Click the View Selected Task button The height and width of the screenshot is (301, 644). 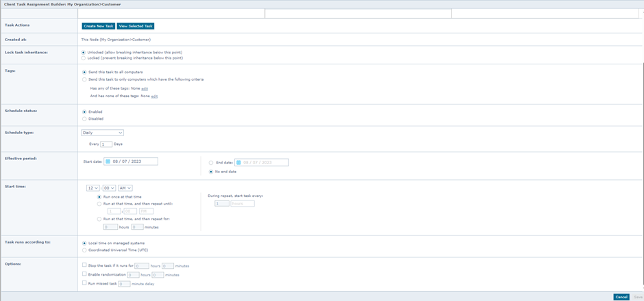(x=136, y=26)
